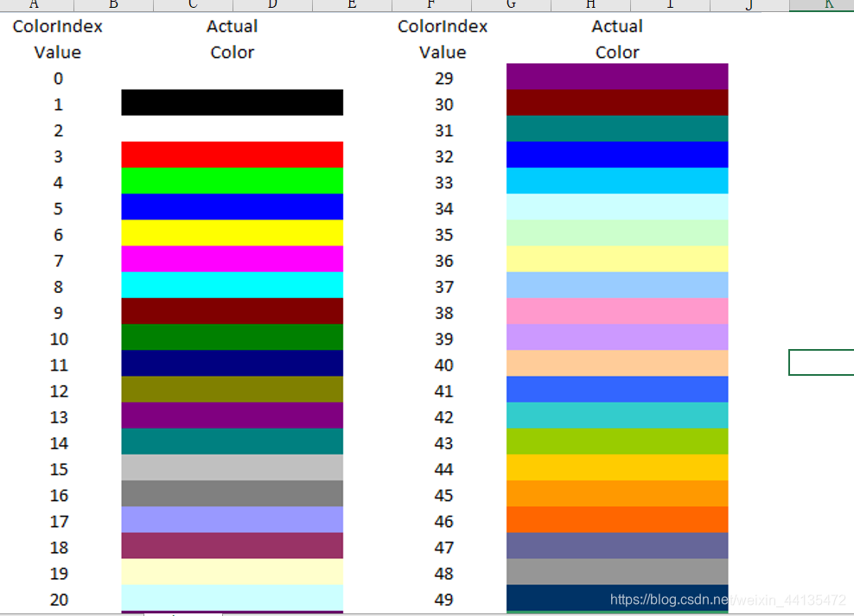The image size is (854, 616).
Task: Click the lavender ColorIndex 39 swatch
Action: (x=617, y=338)
